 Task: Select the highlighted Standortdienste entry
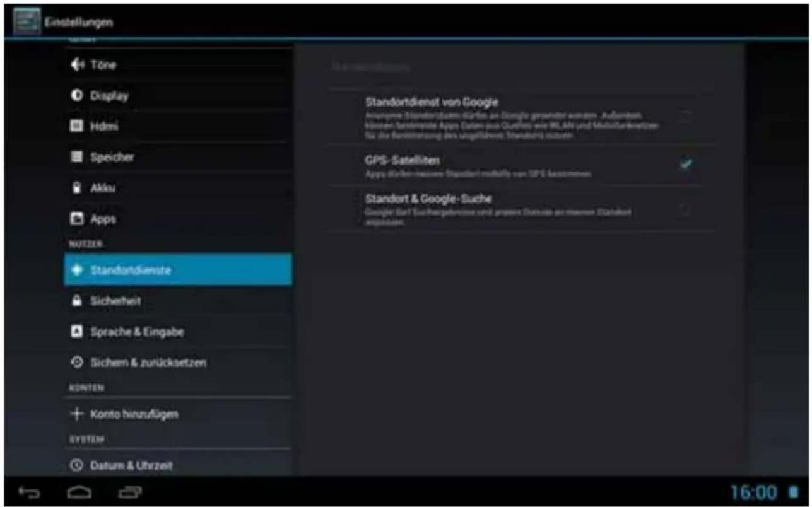pos(178,270)
